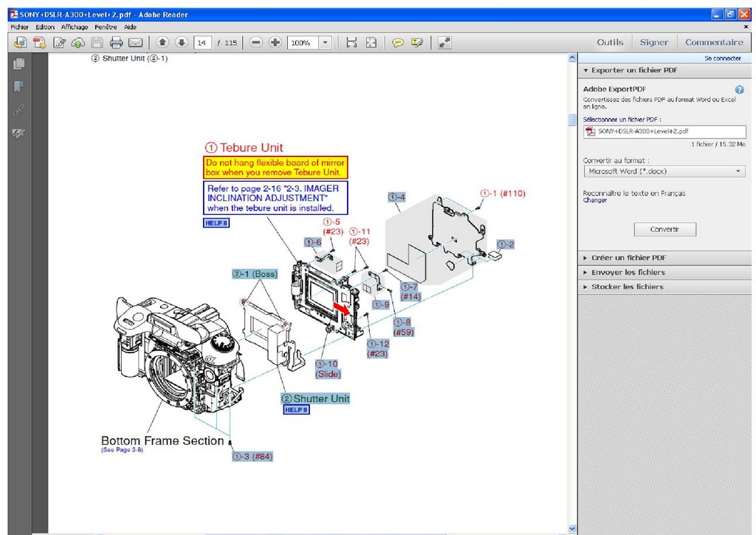Zoom out with the minus button

tap(256, 42)
